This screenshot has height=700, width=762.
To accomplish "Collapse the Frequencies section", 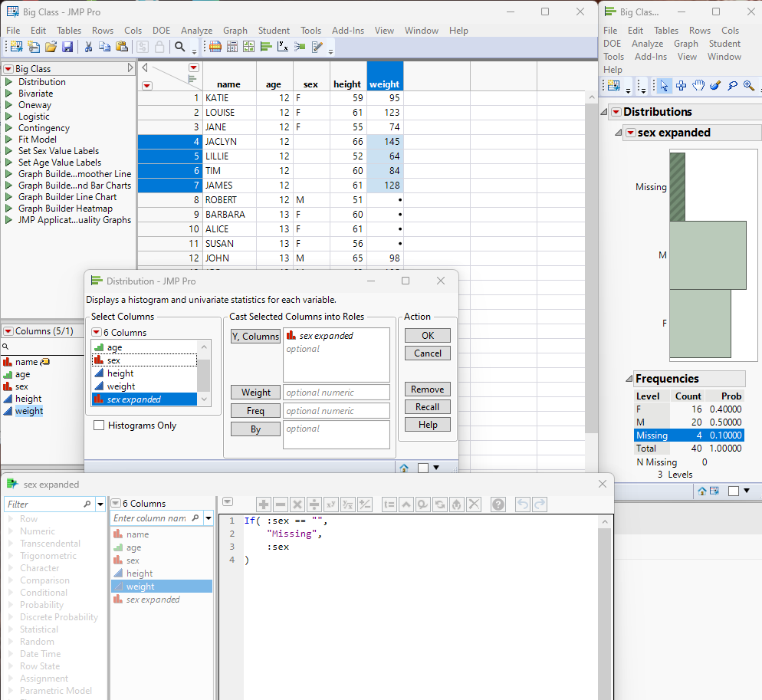I will pos(629,379).
